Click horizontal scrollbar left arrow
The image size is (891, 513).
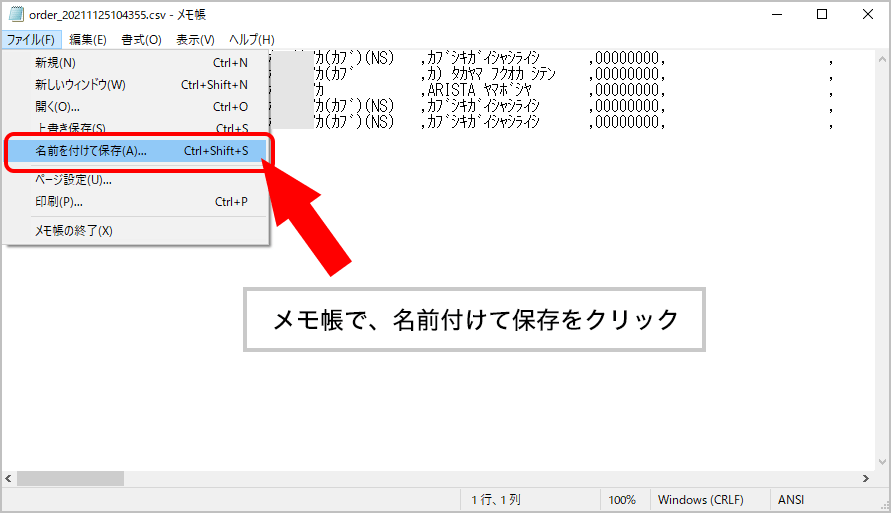click(x=9, y=478)
